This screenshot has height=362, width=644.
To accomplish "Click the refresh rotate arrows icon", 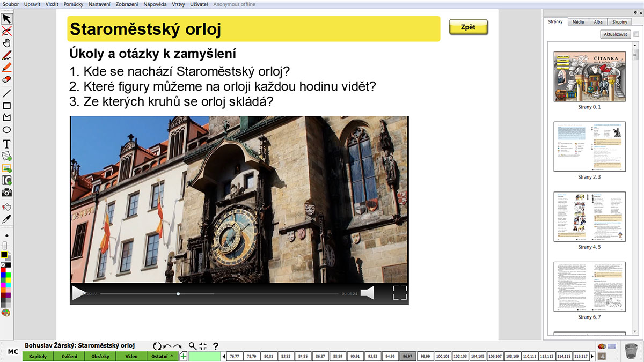I will pos(157,346).
